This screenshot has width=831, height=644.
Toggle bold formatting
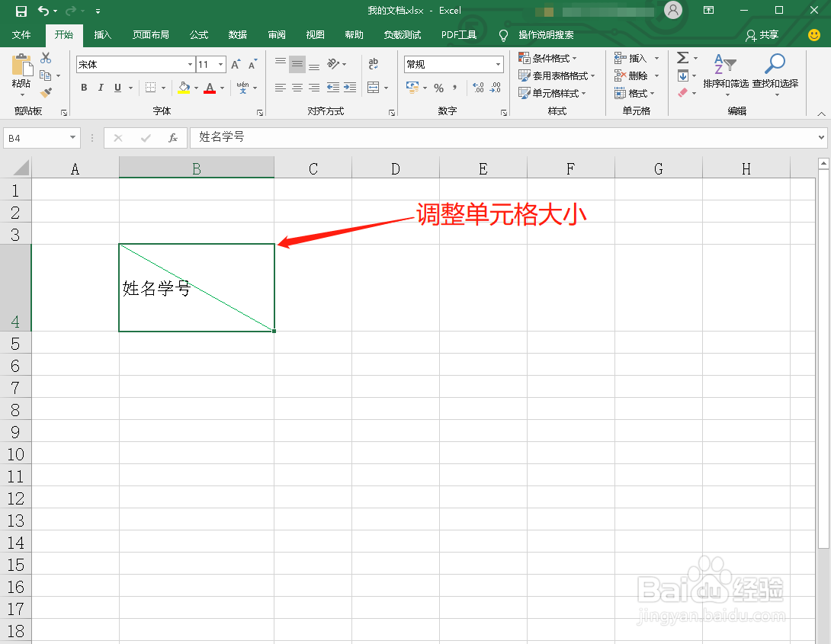point(84,88)
